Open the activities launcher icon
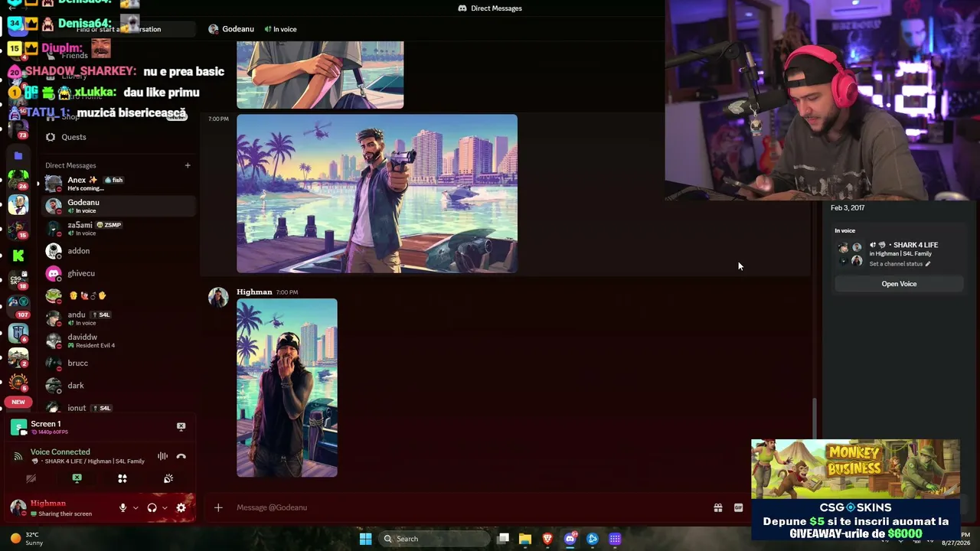The height and width of the screenshot is (551, 980). tap(122, 478)
